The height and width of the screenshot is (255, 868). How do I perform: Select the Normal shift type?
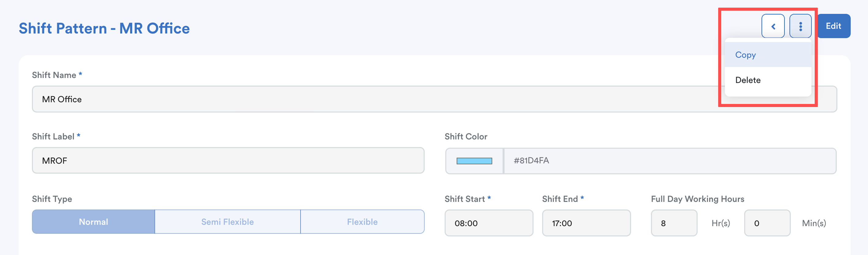pyautogui.click(x=93, y=222)
